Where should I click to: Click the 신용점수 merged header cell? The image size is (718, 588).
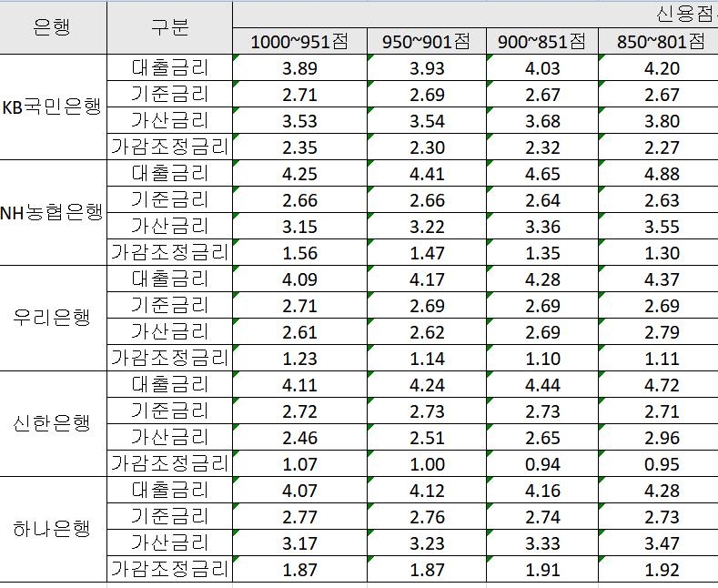(x=683, y=14)
